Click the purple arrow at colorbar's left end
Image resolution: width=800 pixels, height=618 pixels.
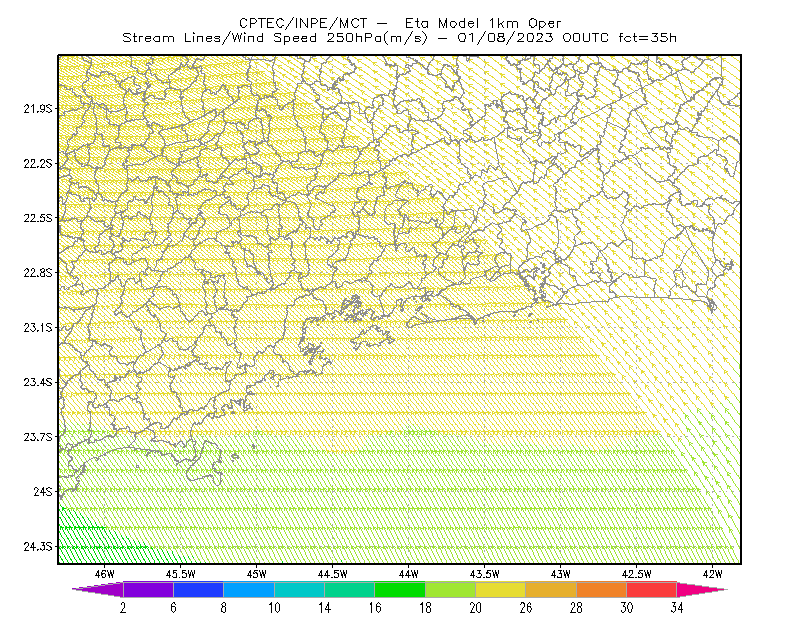click(98, 589)
